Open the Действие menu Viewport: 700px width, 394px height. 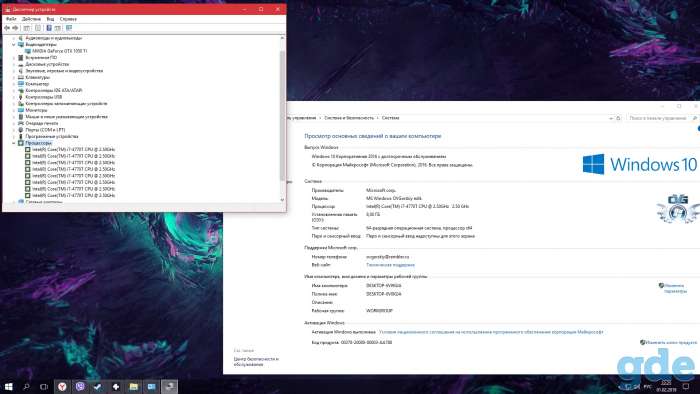[31, 19]
